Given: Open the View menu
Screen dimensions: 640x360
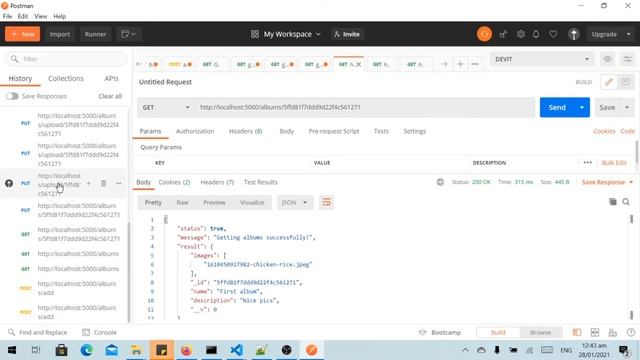Looking at the screenshot, I should coord(40,16).
